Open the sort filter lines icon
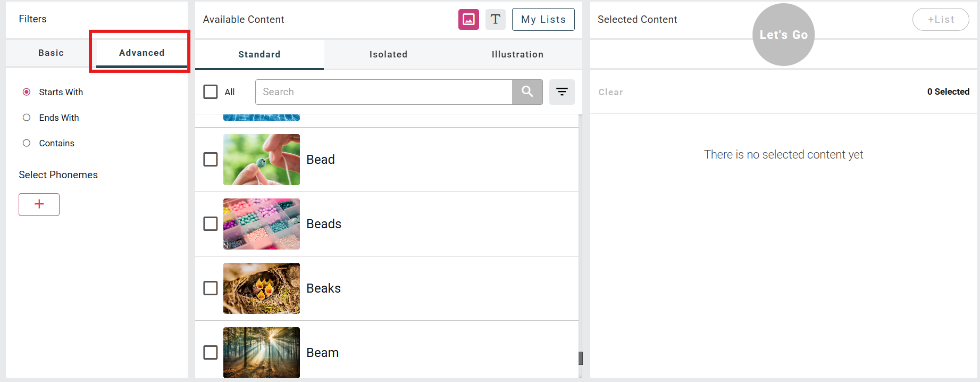The width and height of the screenshot is (980, 382). [562, 92]
